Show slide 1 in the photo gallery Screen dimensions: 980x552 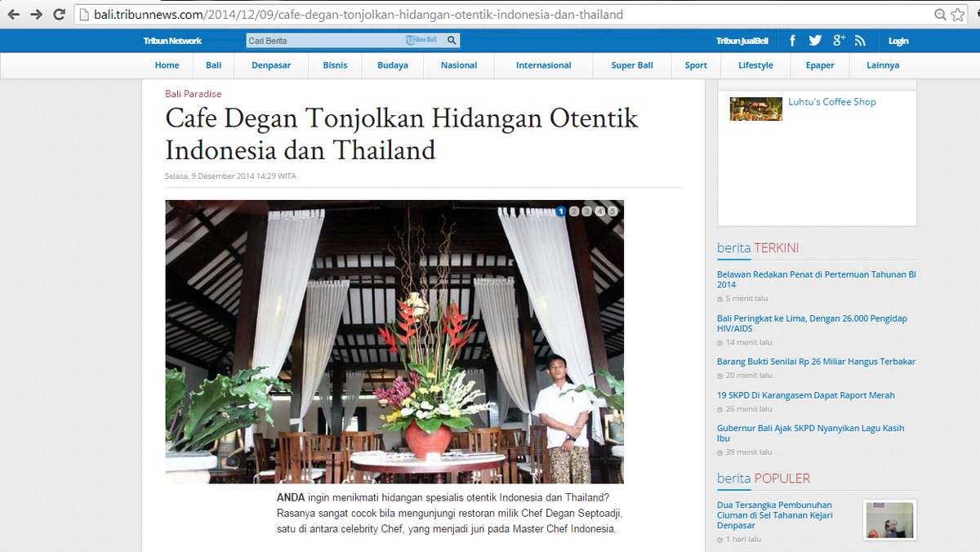pos(561,211)
